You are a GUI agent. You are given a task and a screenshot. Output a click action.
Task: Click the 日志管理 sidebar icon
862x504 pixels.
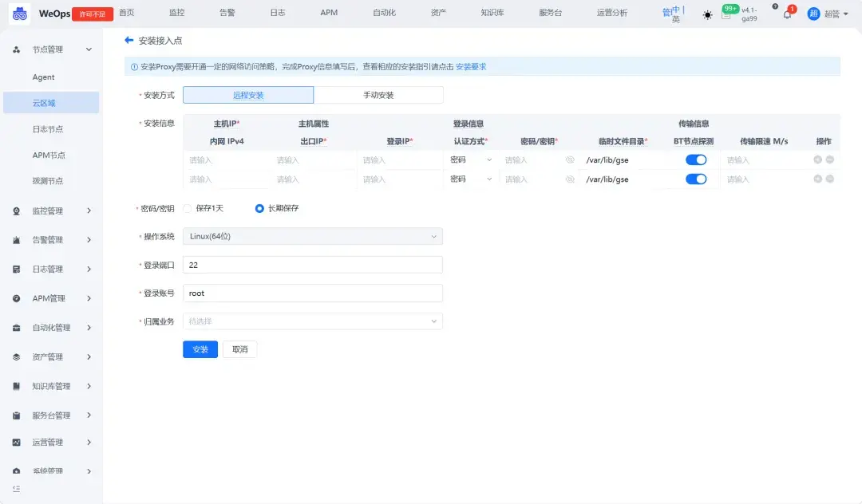(x=17, y=269)
